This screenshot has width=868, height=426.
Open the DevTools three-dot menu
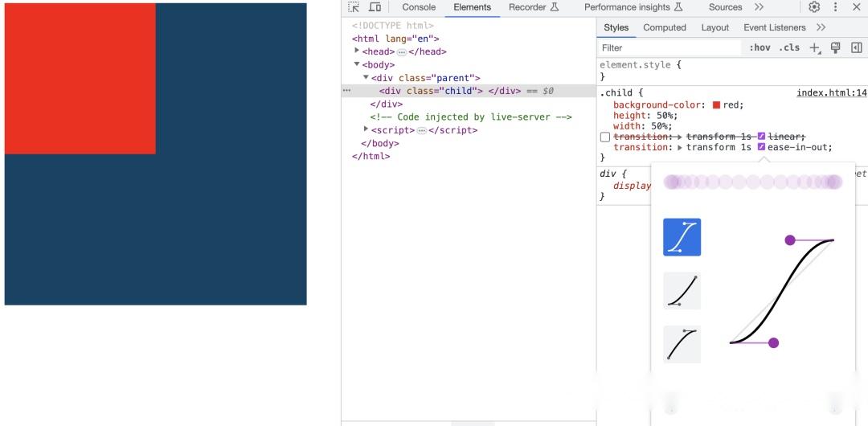(x=835, y=7)
